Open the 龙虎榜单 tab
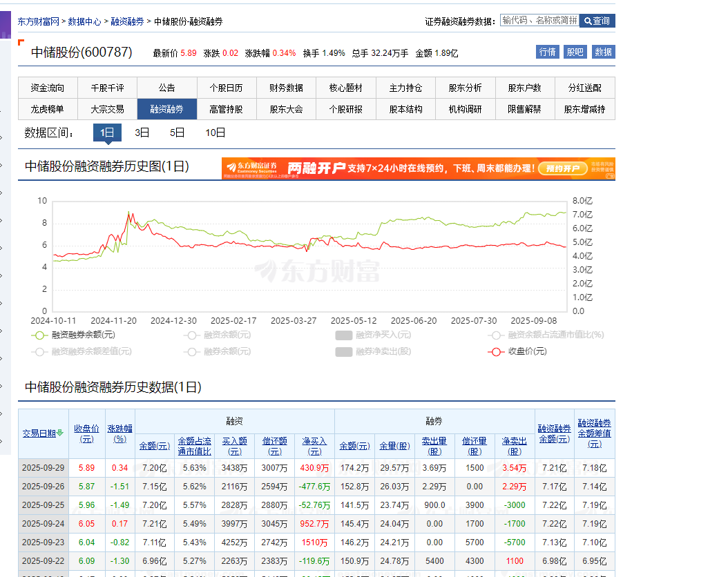Screen dimensions: 728x577 (48, 109)
